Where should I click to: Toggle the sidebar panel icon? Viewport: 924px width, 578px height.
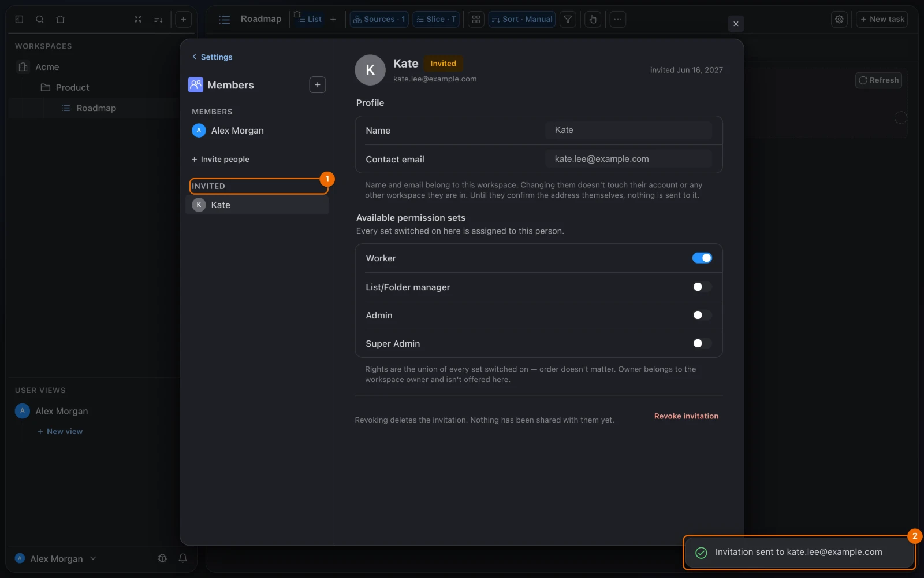pos(19,19)
